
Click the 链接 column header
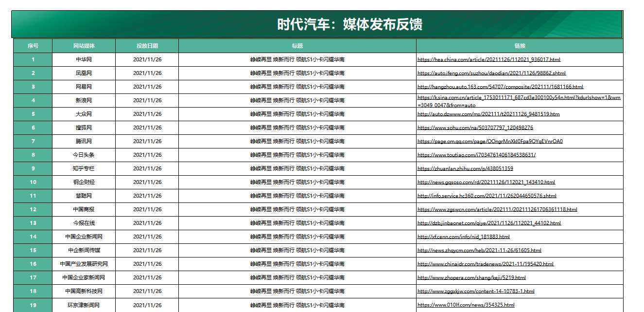click(x=520, y=46)
